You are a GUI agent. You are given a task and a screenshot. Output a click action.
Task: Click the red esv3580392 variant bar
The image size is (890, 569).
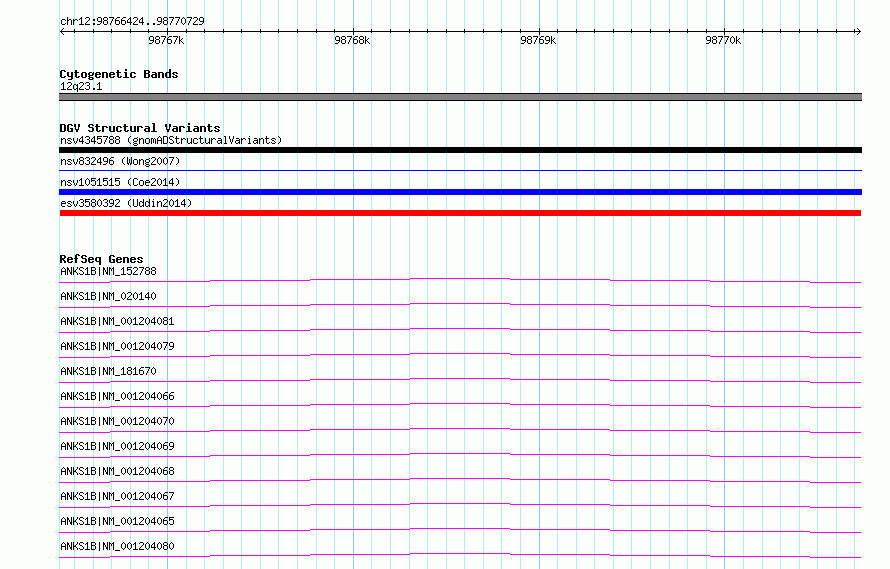pos(460,214)
